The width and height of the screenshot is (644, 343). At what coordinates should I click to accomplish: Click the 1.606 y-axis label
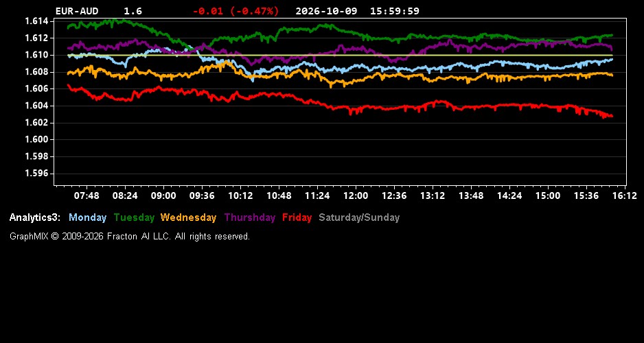tap(36, 89)
